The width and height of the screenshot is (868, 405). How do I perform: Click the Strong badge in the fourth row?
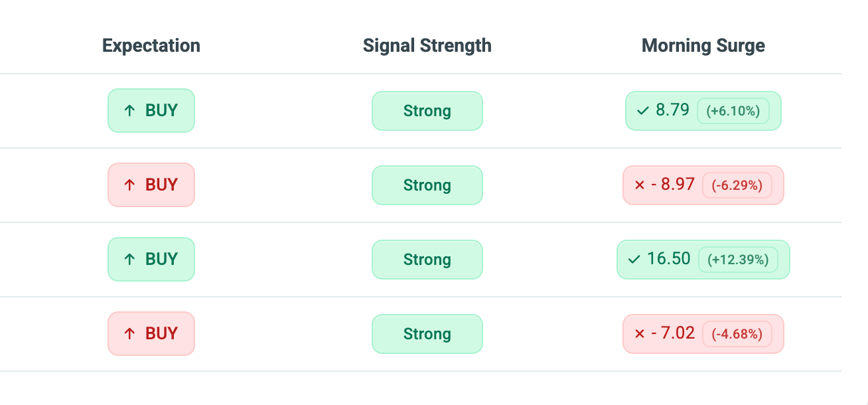(427, 334)
